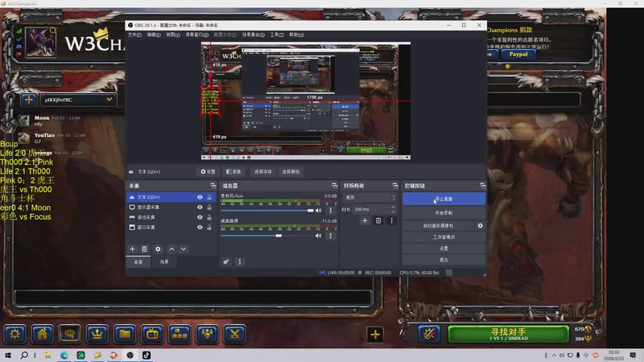Toggle lock on 文本 (GDI+) source

click(209, 197)
